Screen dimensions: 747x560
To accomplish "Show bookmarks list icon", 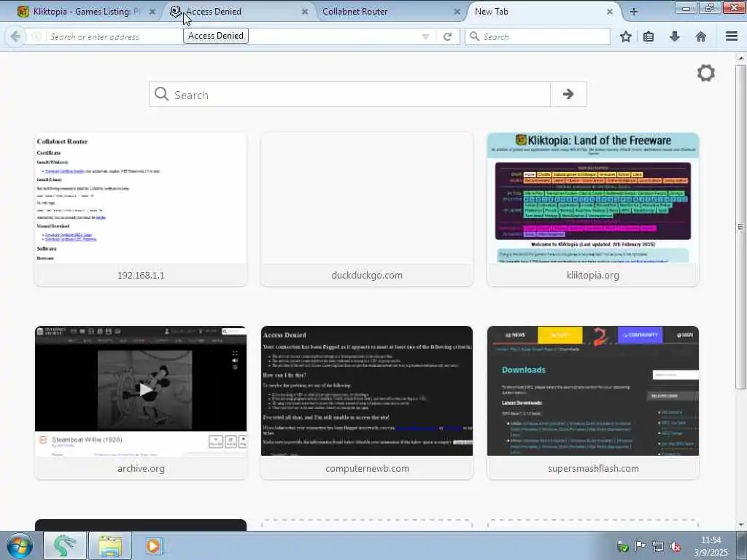I will click(649, 36).
